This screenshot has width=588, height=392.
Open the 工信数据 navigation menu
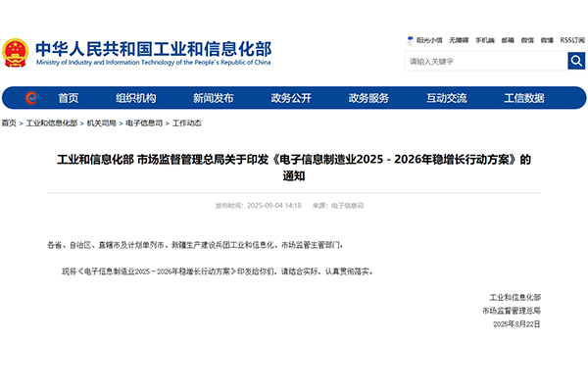click(524, 98)
